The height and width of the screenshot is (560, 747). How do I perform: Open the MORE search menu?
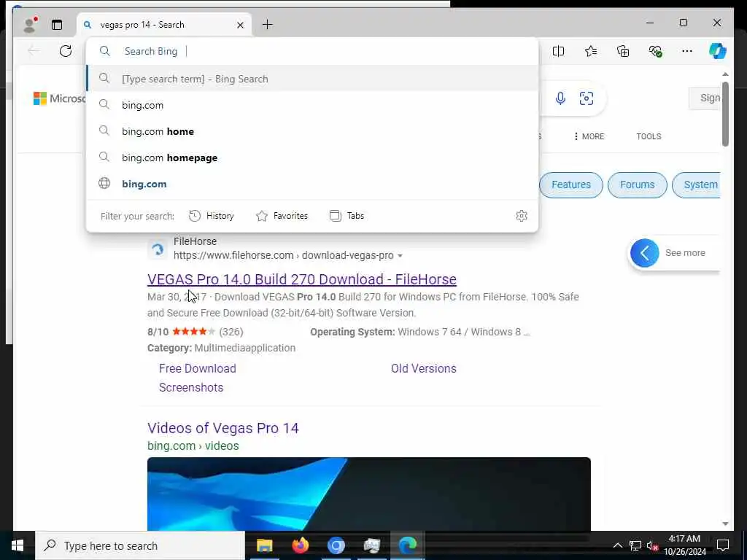coord(589,136)
